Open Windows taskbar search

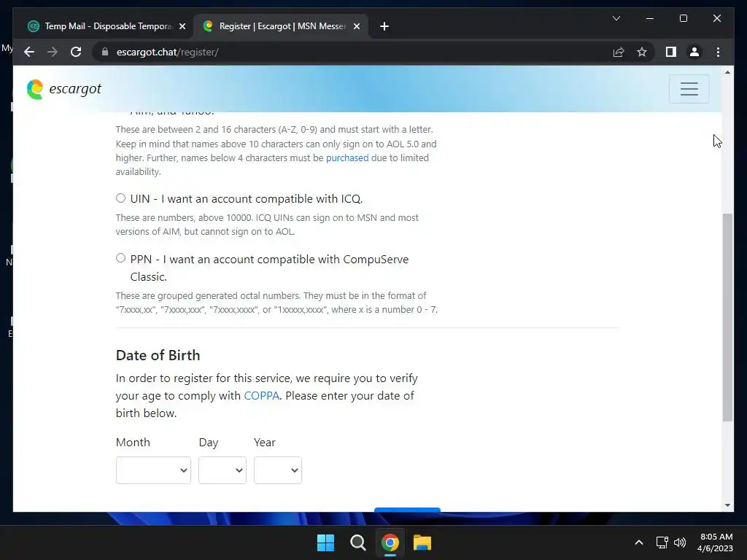357,542
